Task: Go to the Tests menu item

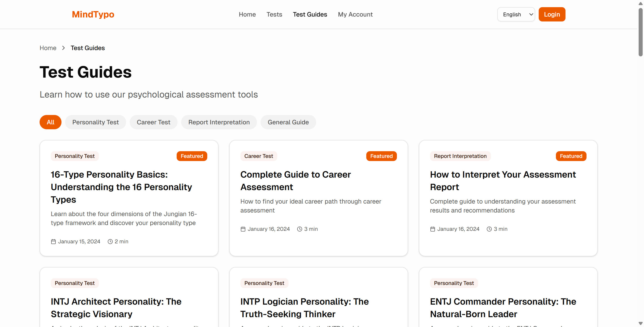Action: point(274,14)
